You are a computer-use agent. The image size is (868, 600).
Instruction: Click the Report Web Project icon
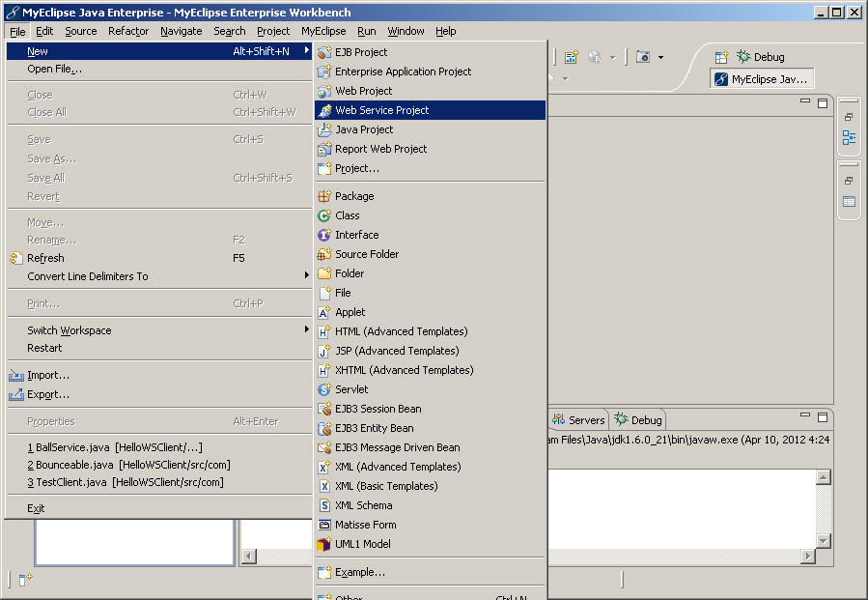tap(324, 149)
